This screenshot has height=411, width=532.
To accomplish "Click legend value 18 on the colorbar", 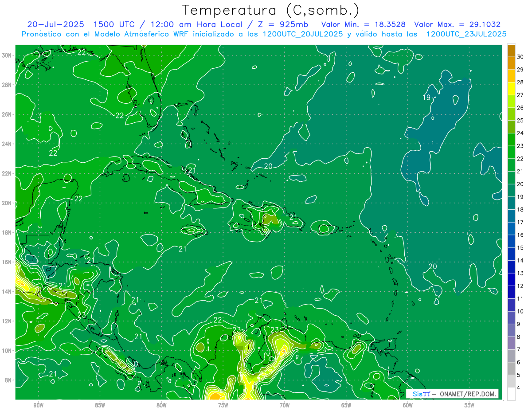I will coord(520,209).
